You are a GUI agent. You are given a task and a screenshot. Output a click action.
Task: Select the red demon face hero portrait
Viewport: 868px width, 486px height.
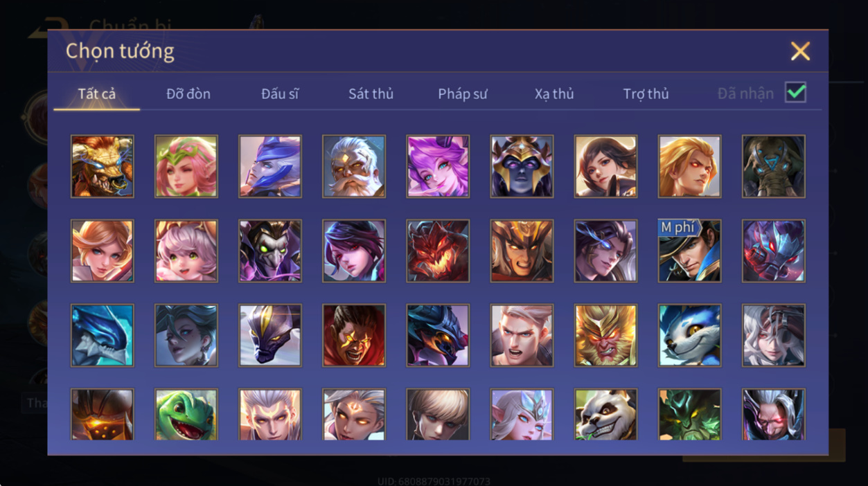[x=438, y=251]
